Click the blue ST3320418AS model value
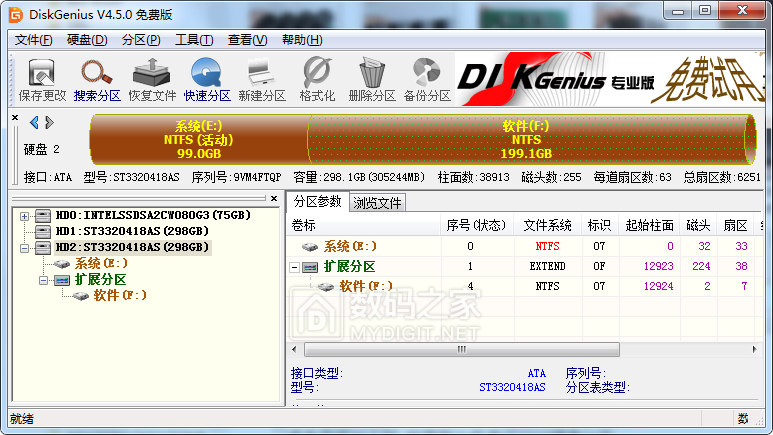 tap(512, 387)
